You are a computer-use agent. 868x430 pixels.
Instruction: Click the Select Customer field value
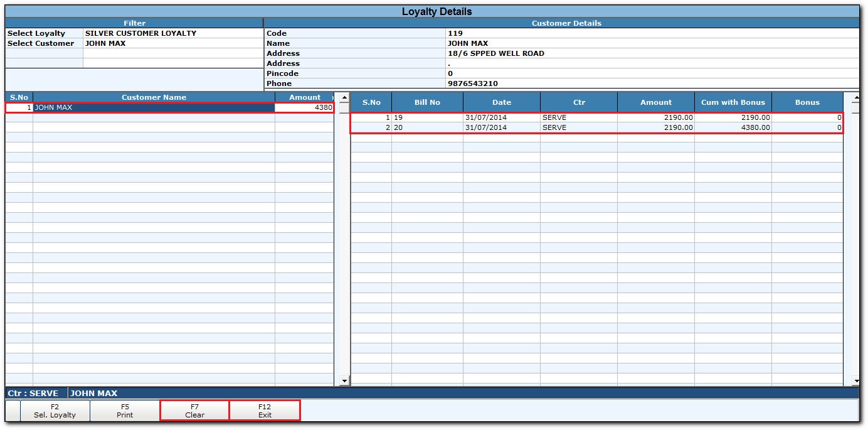[172, 43]
